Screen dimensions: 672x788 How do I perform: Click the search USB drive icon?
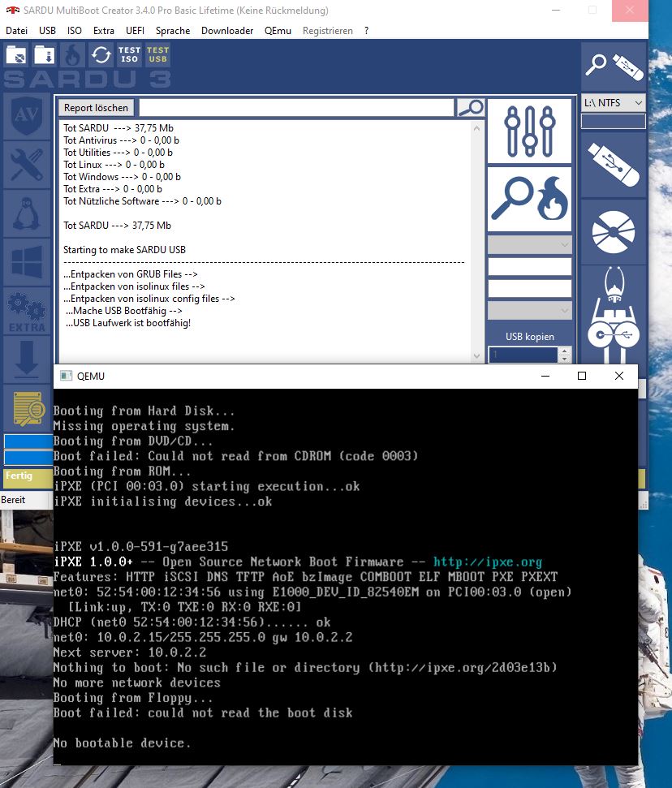point(614,66)
